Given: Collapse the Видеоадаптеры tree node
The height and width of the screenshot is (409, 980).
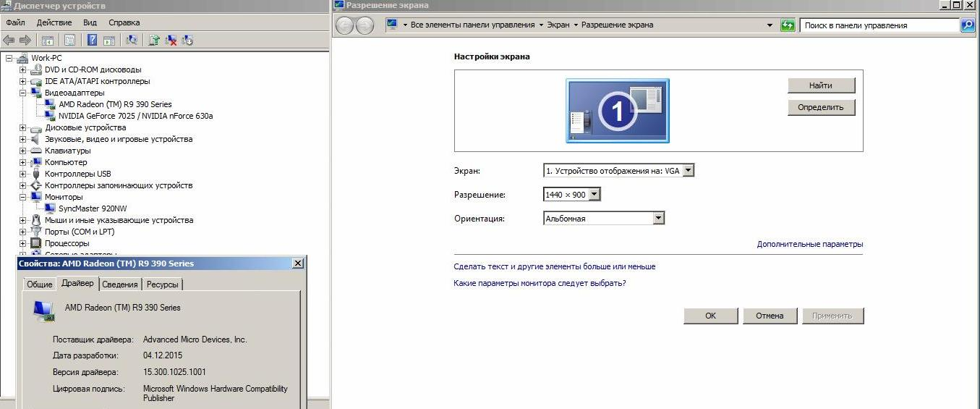Looking at the screenshot, I should pos(23,93).
